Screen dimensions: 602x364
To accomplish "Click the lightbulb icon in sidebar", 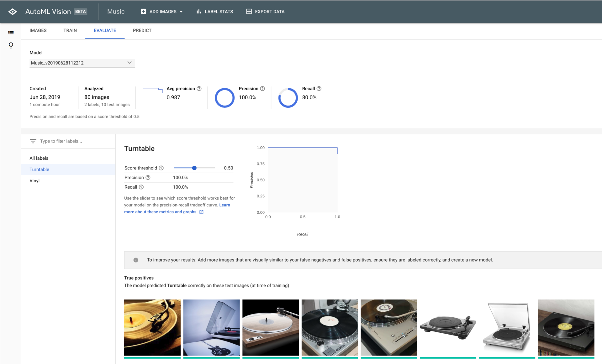I will (x=11, y=45).
